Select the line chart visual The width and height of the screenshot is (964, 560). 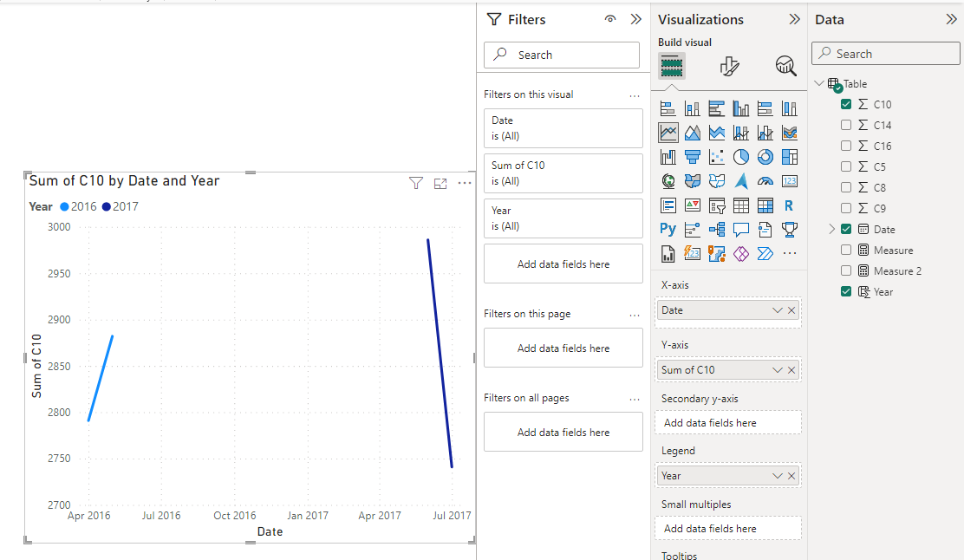(668, 133)
